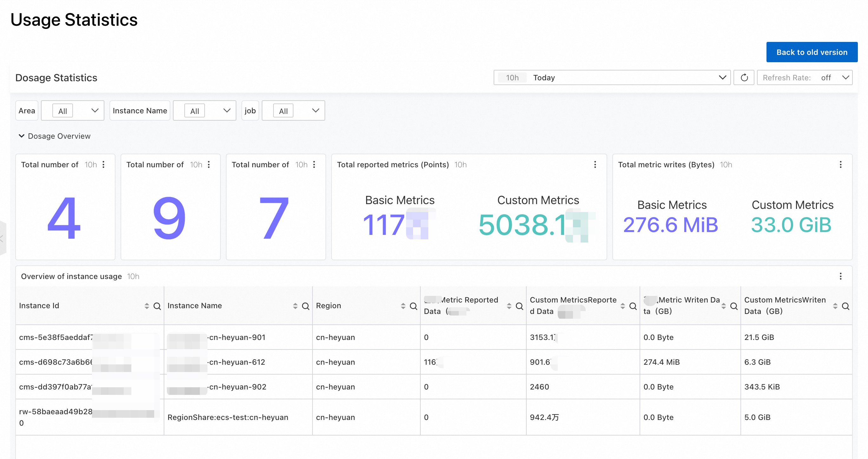Open kebab menu on Total reported metrics panel
Screen dimensions: 868x459
coord(595,164)
